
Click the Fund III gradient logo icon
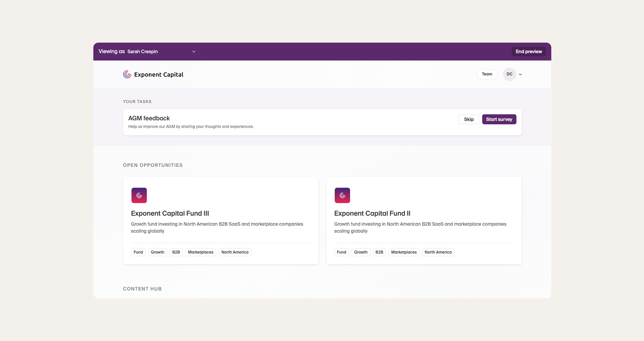pyautogui.click(x=139, y=195)
